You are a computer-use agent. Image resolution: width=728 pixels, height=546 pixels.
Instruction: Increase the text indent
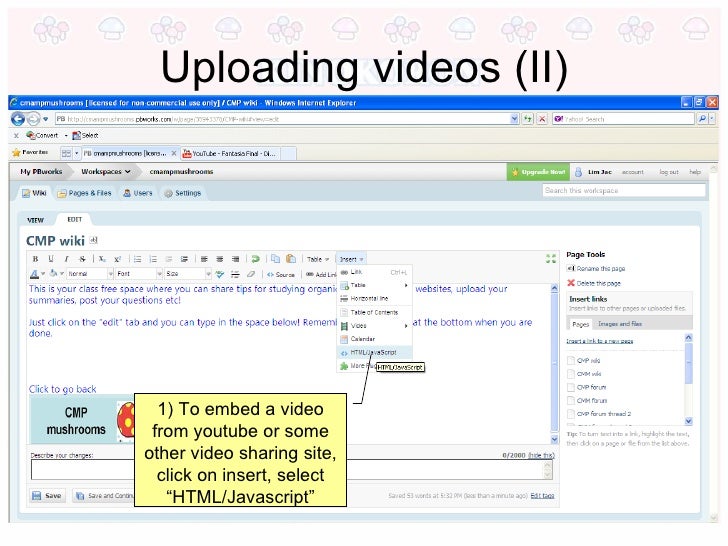click(x=184, y=259)
